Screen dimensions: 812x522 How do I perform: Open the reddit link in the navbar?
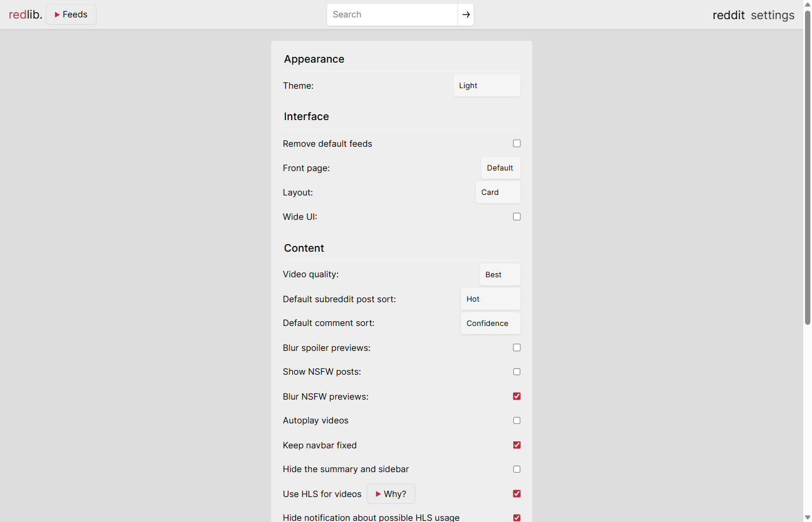point(728,15)
